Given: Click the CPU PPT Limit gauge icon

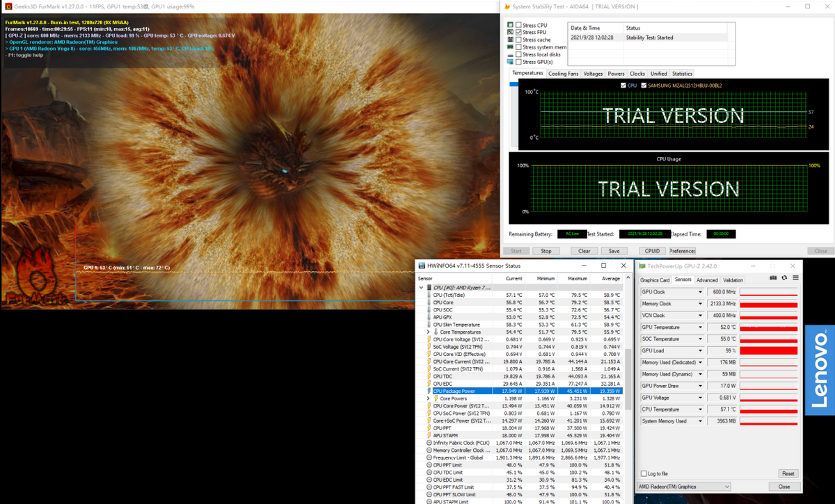Looking at the screenshot, I should coord(429,464).
